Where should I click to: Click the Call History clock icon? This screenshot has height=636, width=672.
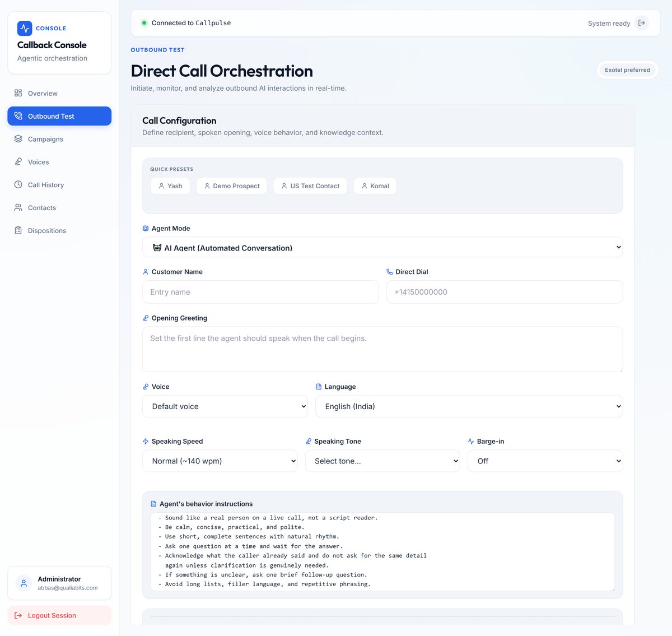[x=18, y=185]
